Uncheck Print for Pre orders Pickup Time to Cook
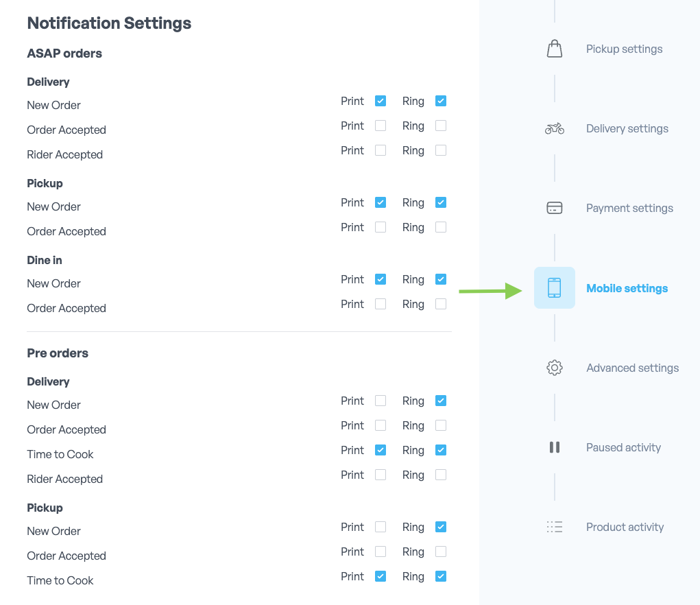Image resolution: width=700 pixels, height=605 pixels. click(381, 576)
